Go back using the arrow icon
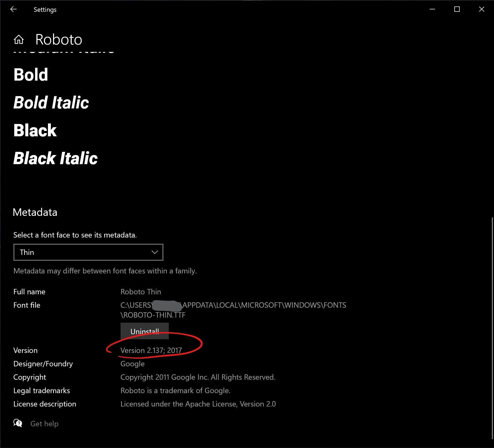494x448 pixels. 13,9
